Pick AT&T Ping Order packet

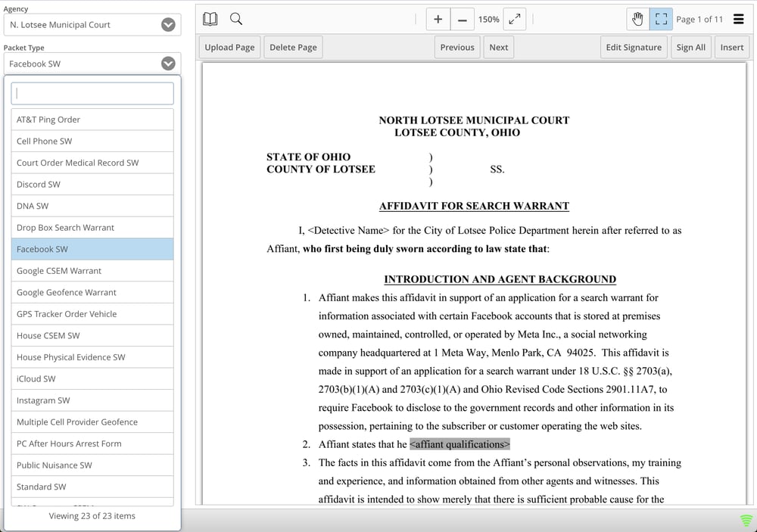[x=92, y=120]
